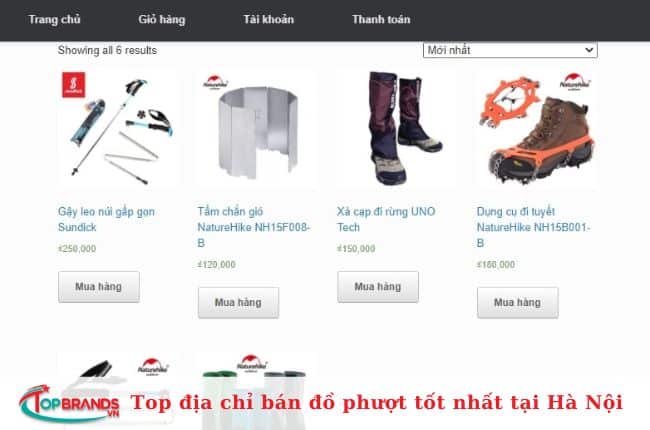Open the aluminum wind shield product image
Image resolution: width=650 pixels, height=430 pixels.
tap(257, 129)
